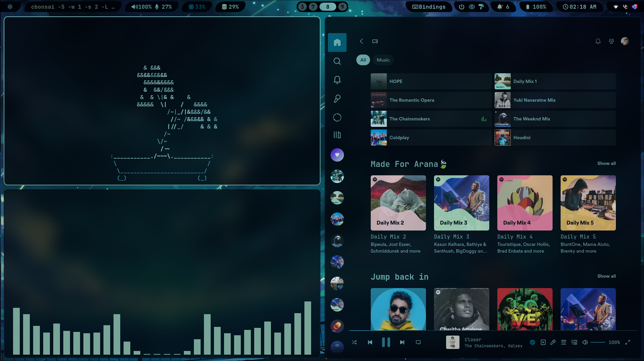This screenshot has width=644, height=361.
Task: Show all in Made For Arana section
Action: [x=606, y=163]
